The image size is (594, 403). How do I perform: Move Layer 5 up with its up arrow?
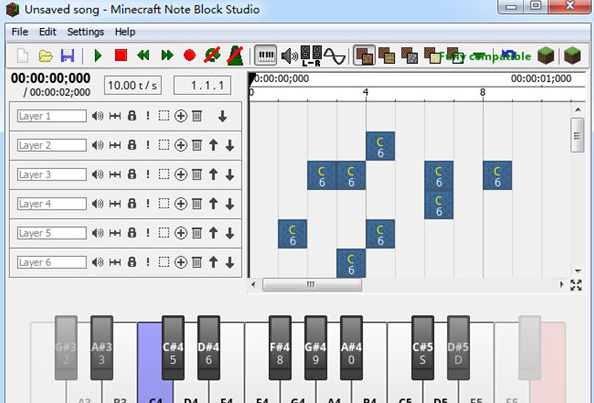click(213, 233)
